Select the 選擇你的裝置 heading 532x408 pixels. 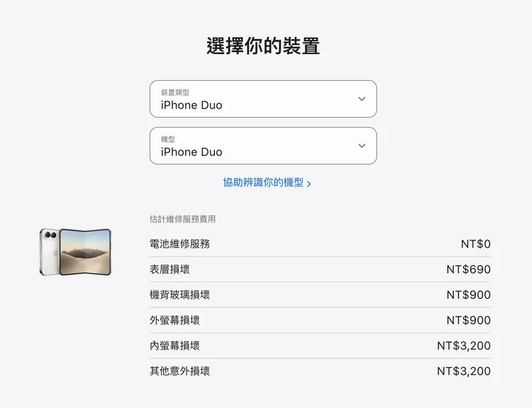click(x=263, y=46)
